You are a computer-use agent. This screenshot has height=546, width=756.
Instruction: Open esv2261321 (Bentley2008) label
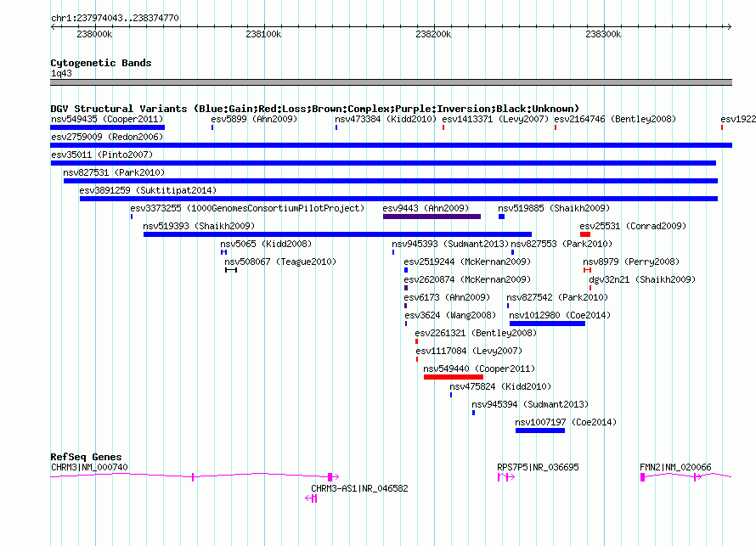point(476,333)
